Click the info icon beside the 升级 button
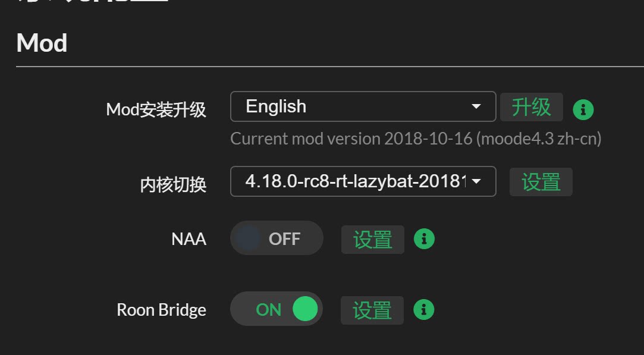 click(583, 109)
